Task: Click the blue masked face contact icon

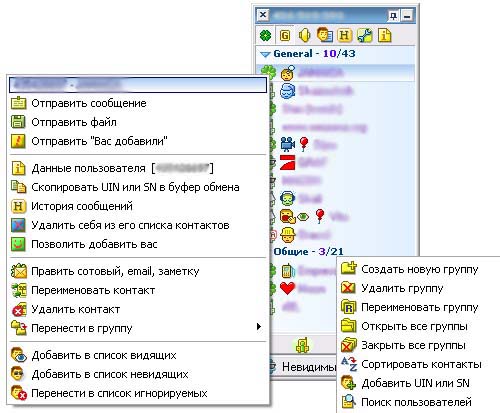Action: [x=287, y=91]
